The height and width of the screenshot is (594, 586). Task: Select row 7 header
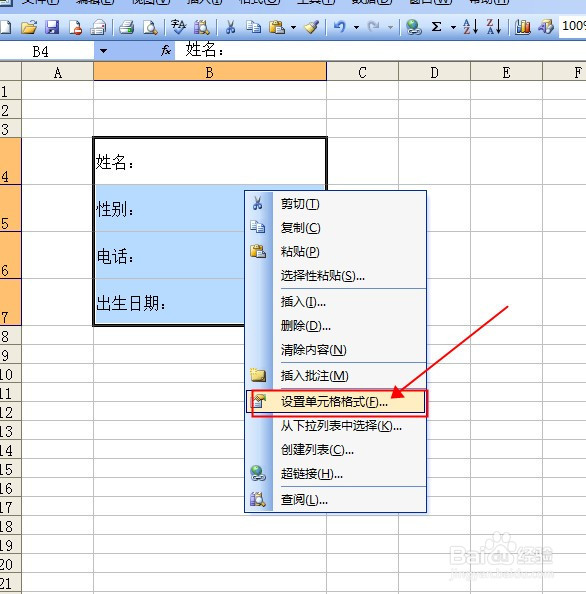coord(10,302)
